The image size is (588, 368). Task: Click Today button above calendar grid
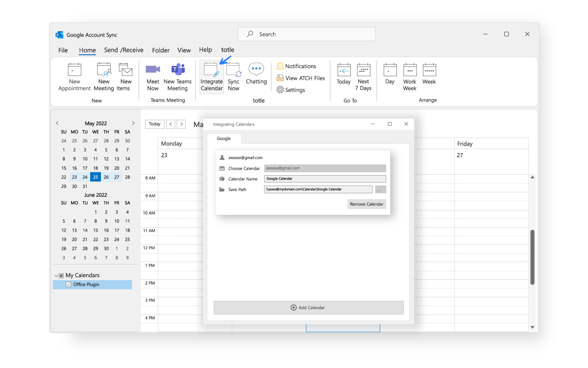pos(155,124)
